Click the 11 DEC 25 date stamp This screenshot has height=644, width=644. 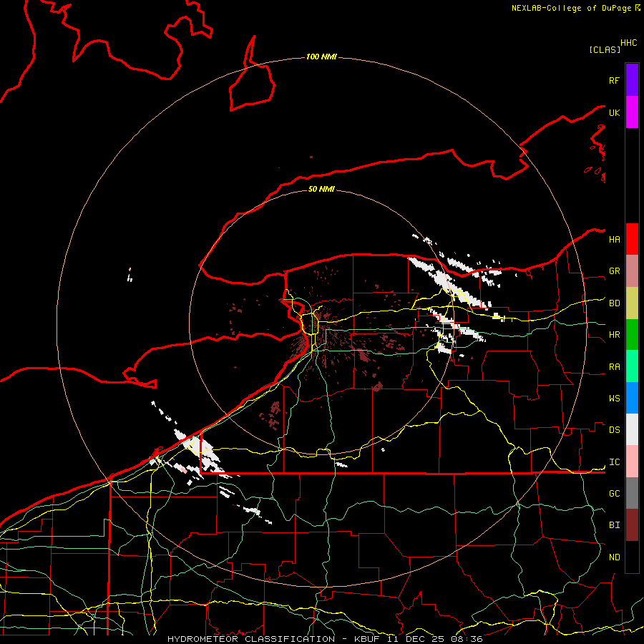(415, 639)
